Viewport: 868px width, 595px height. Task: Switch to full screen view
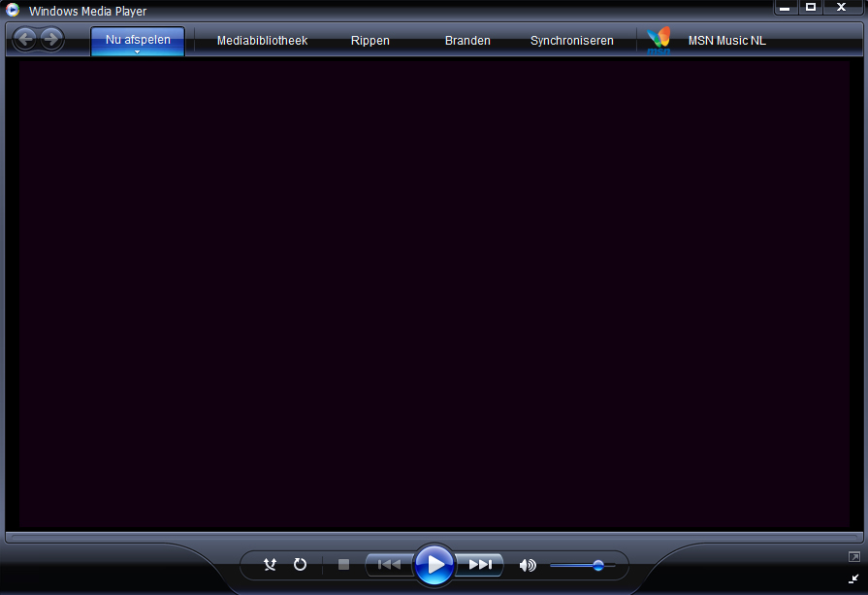click(853, 556)
